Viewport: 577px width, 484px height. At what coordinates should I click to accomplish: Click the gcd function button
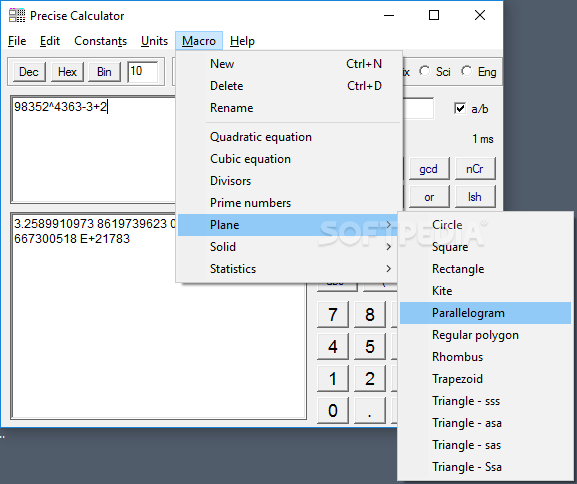coord(429,169)
